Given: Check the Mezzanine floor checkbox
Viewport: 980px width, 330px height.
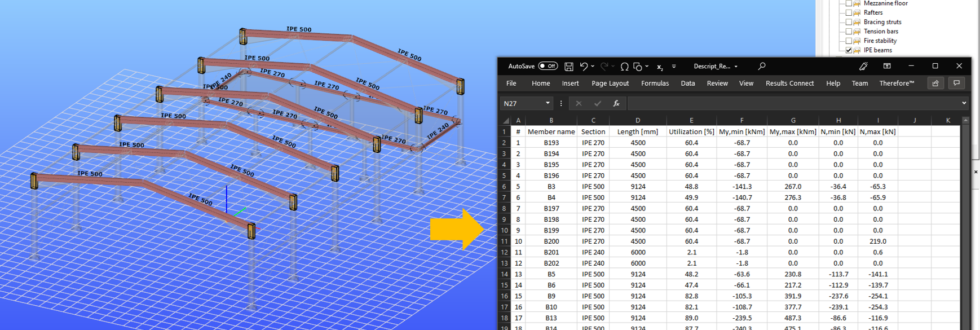Looking at the screenshot, I should [849, 3].
